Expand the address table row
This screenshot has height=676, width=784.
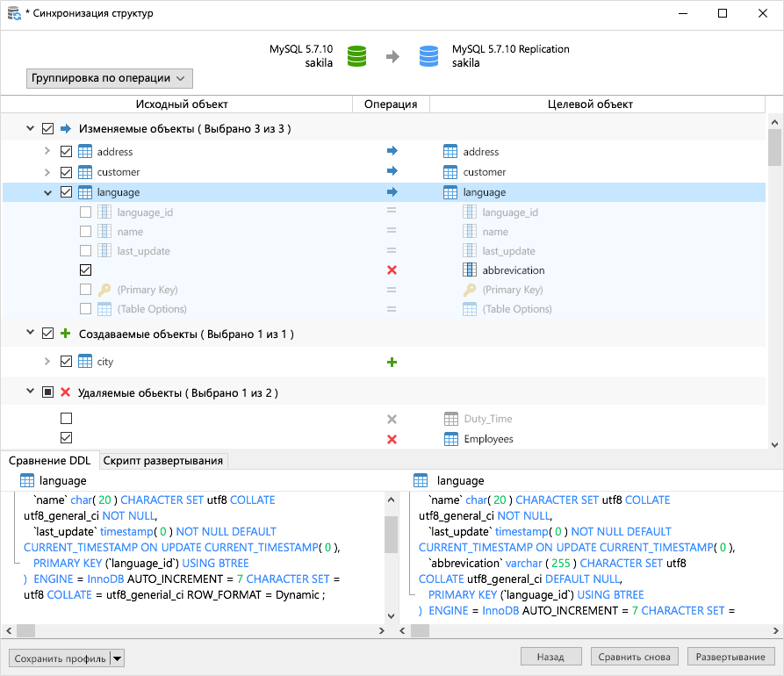point(48,152)
